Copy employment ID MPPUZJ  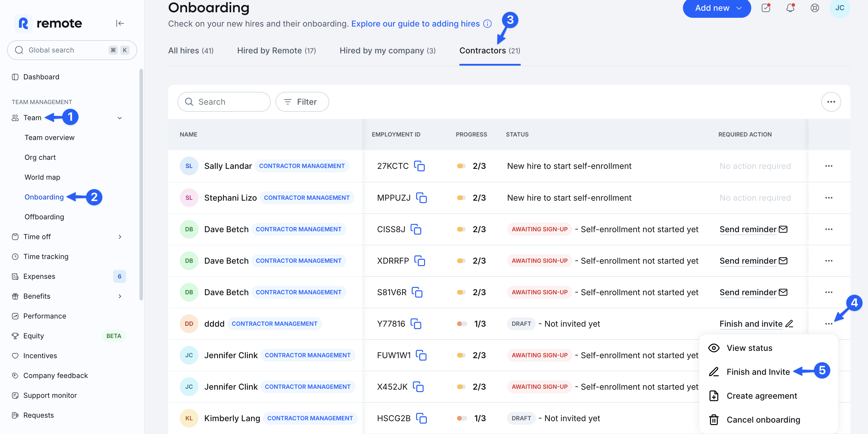tap(421, 198)
